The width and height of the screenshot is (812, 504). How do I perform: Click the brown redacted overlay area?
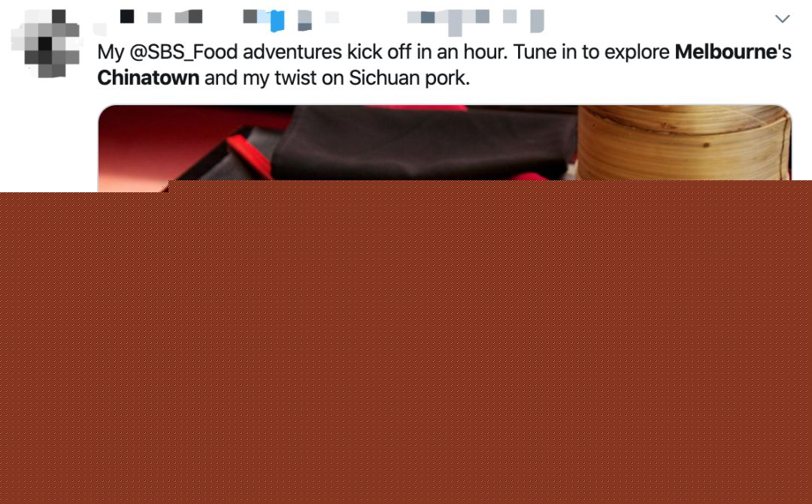(x=406, y=343)
